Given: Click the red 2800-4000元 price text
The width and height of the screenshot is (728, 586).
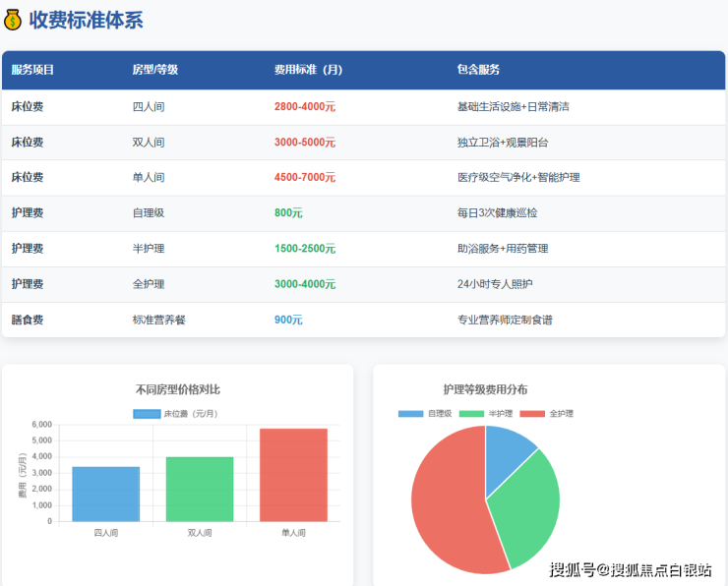Looking at the screenshot, I should point(305,106).
